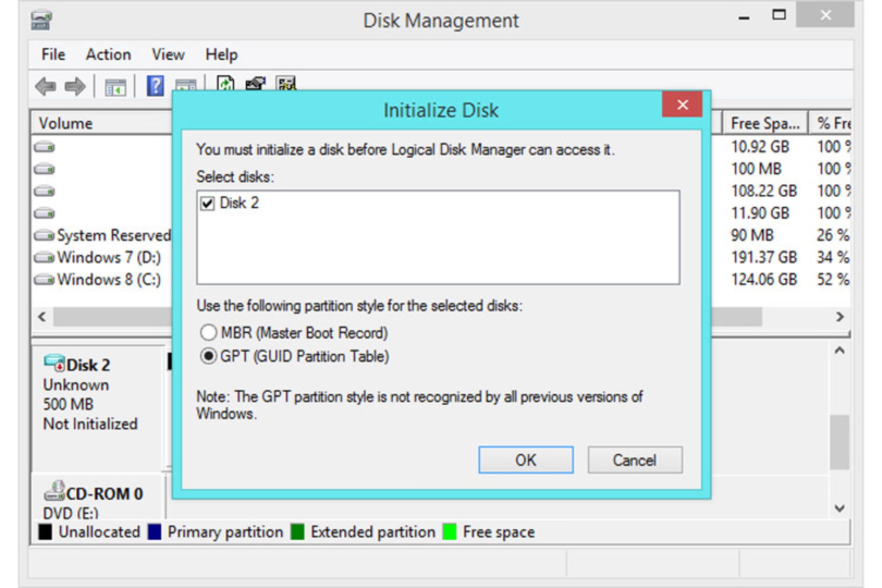Screen dimensions: 882x588
Task: Click the Refresh toolbar icon
Action: [226, 84]
